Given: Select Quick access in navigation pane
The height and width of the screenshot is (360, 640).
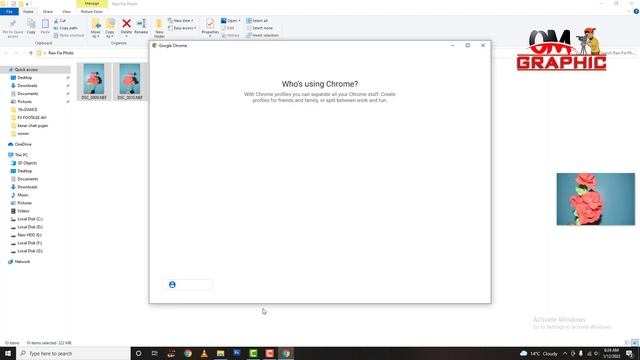Looking at the screenshot, I should [x=26, y=69].
